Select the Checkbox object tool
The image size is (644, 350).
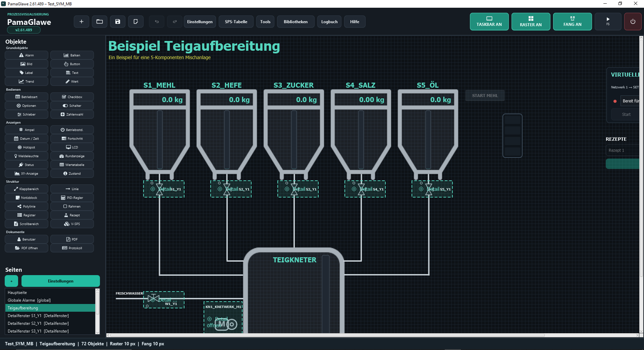[x=72, y=97]
